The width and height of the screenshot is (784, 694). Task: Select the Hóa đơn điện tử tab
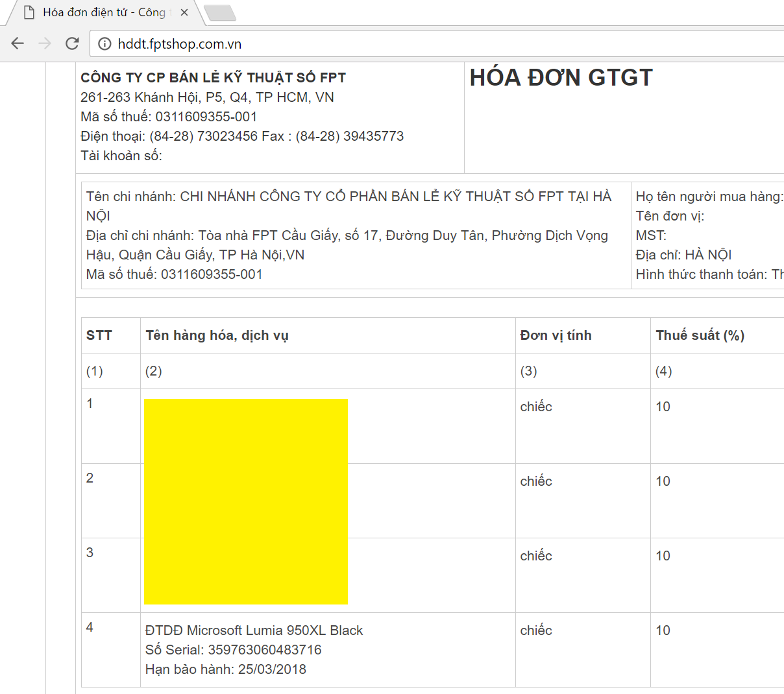[104, 12]
